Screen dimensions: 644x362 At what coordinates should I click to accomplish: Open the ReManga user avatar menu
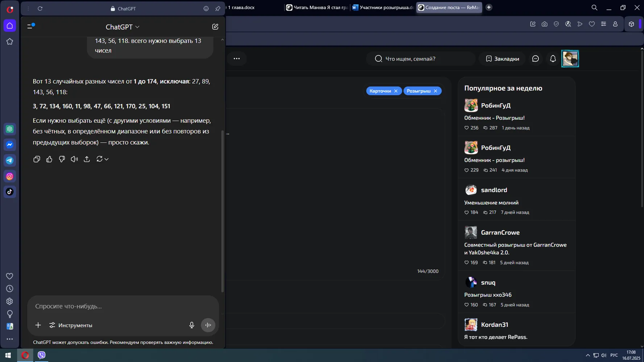570,59
